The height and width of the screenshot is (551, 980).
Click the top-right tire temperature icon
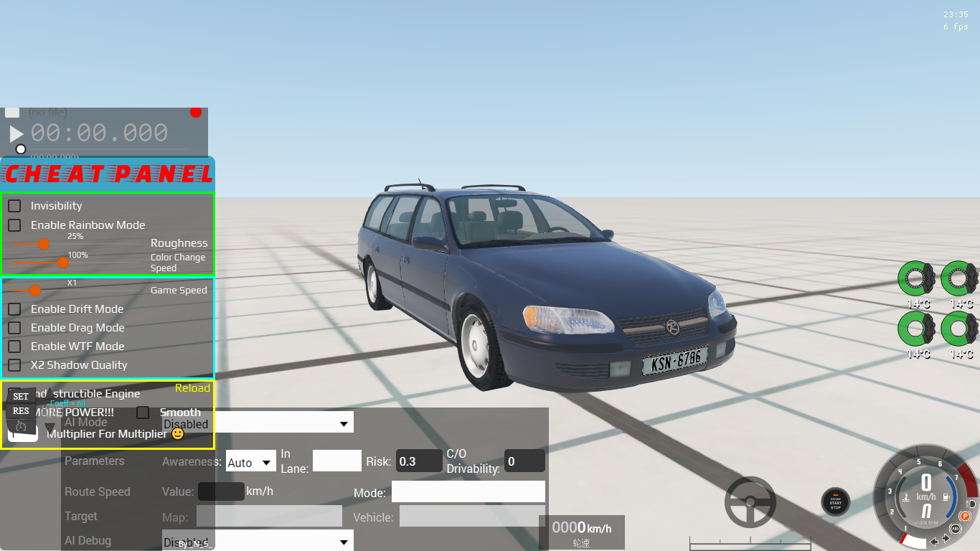(959, 280)
